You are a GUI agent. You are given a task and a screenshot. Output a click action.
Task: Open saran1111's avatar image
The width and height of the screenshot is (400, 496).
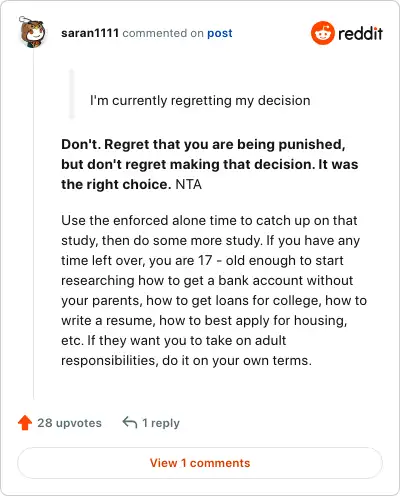32,32
